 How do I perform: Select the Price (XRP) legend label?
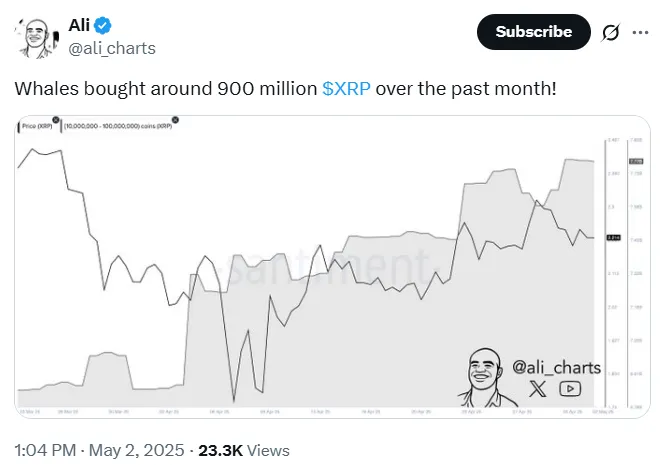37,126
